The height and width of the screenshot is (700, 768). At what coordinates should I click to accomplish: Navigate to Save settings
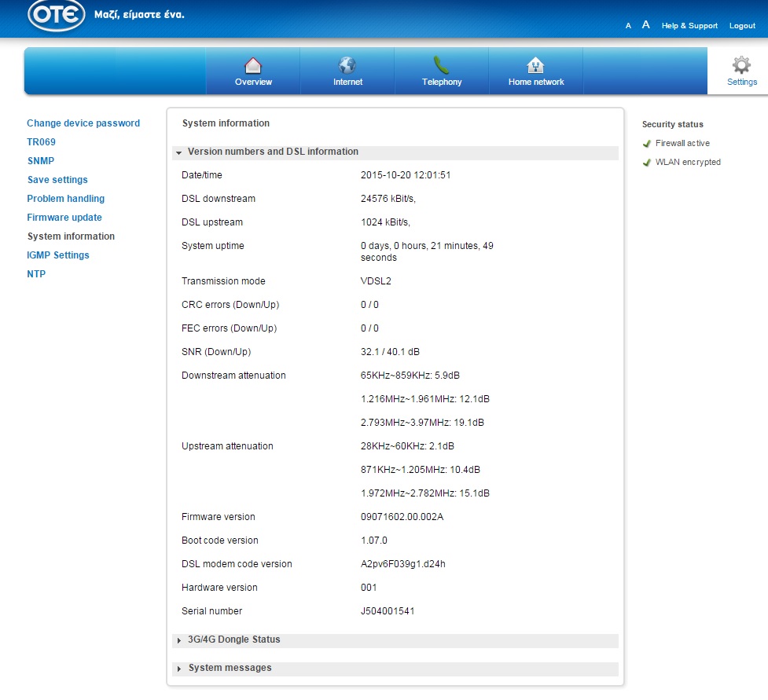coord(57,180)
